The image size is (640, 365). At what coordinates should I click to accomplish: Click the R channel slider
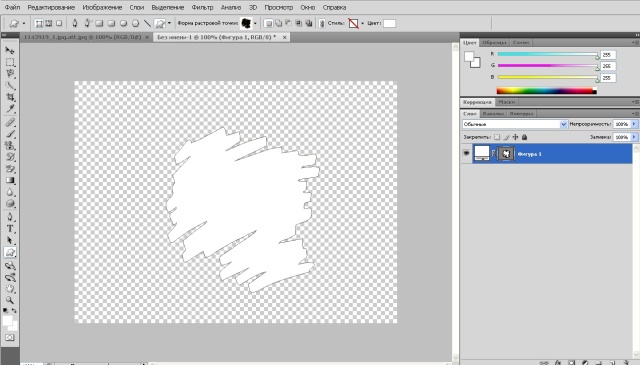coord(548,54)
